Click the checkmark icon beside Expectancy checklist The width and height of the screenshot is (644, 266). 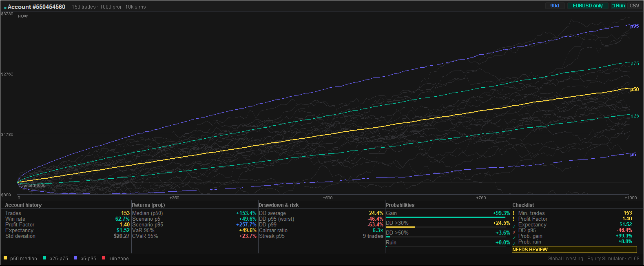[514, 226]
